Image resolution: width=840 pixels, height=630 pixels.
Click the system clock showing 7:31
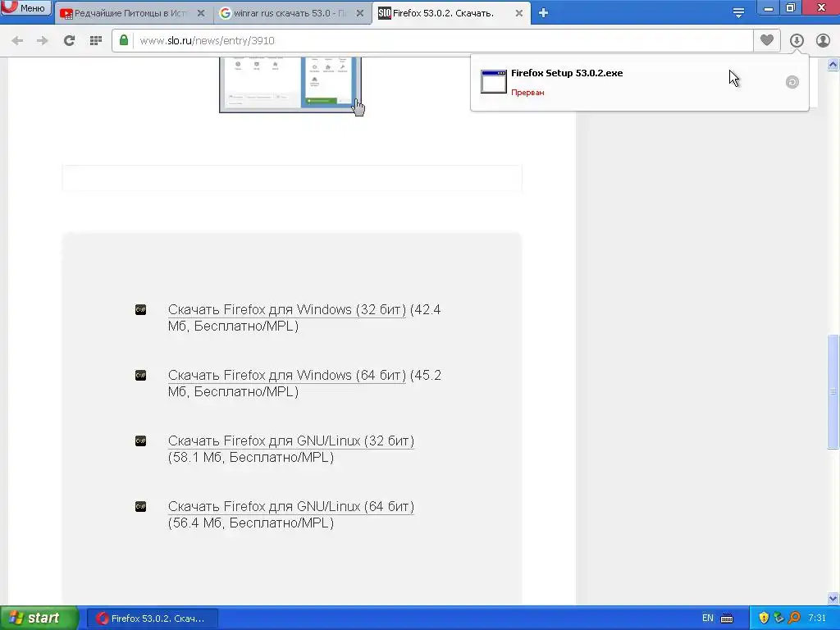(x=817, y=619)
